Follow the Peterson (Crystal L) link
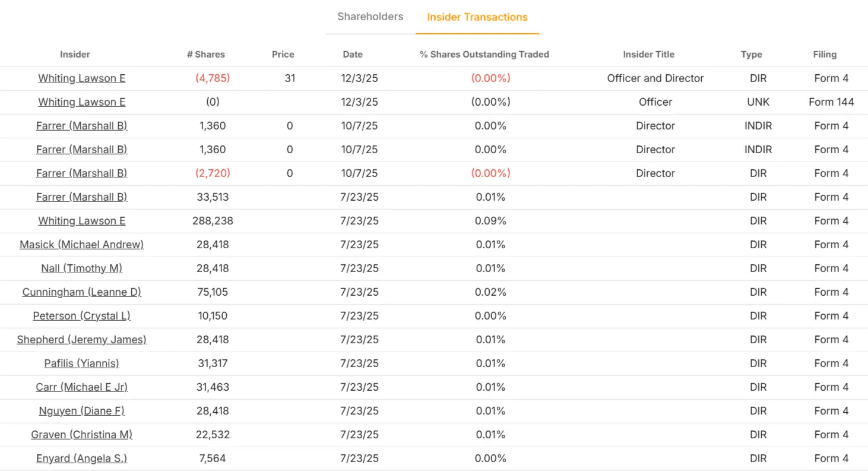 click(81, 316)
